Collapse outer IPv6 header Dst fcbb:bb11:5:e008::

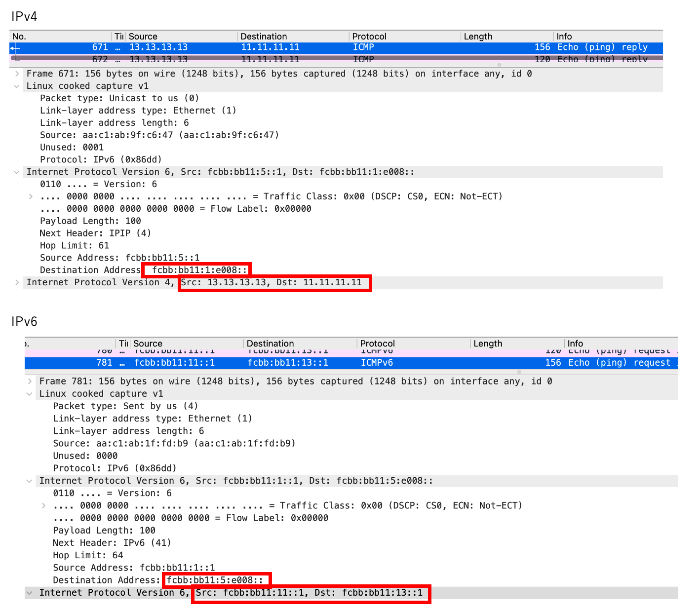30,481
